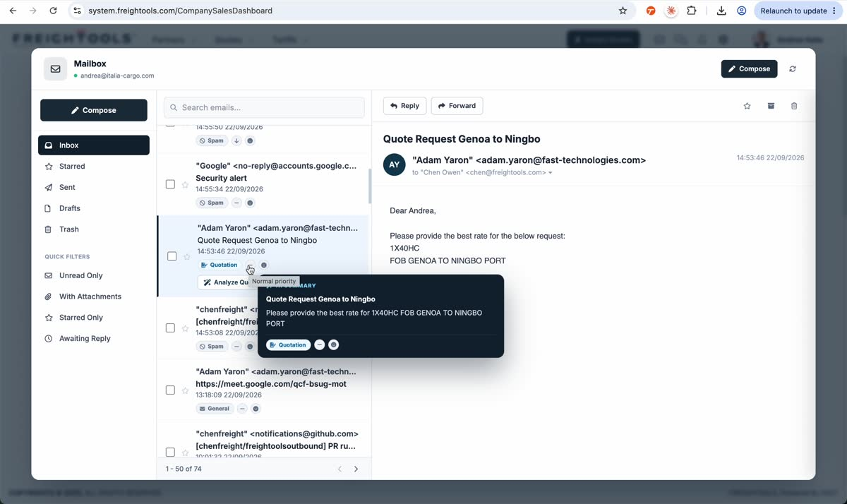This screenshot has height=504, width=847.
Task: Click the mailbox envelope icon in header
Action: tap(55, 69)
